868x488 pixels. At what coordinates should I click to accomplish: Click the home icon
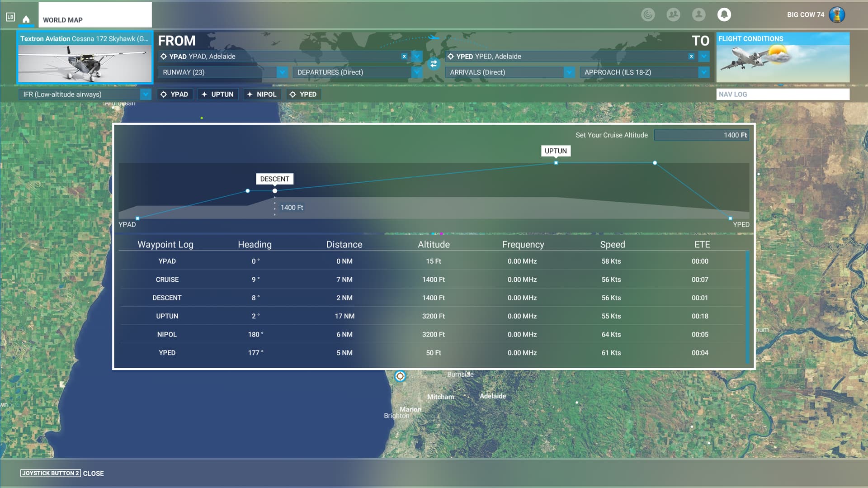click(26, 19)
